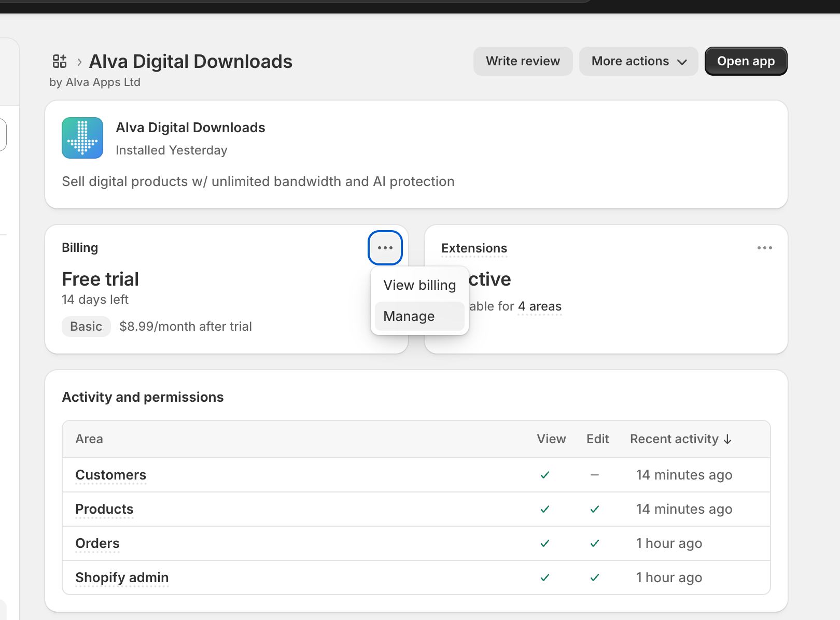Click the app description about unlimited bandwidth

tap(258, 181)
